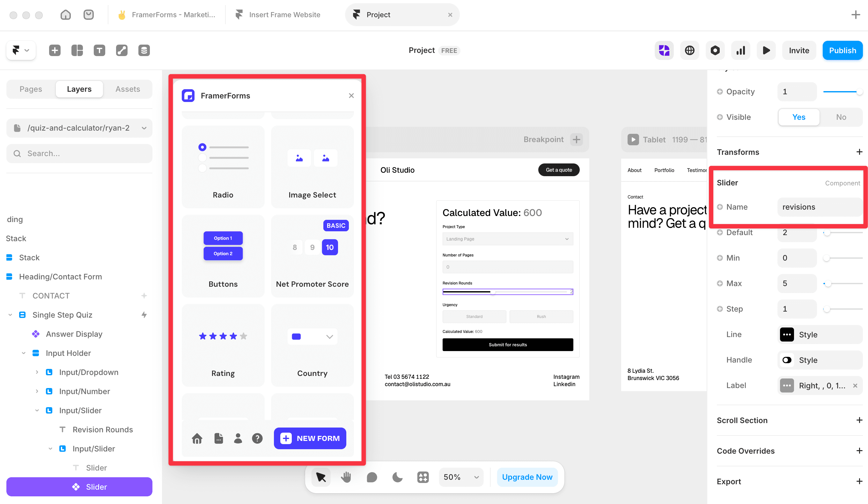The image size is (868, 504).
Task: Open the Framer main menu logo dropdown
Action: click(x=21, y=50)
